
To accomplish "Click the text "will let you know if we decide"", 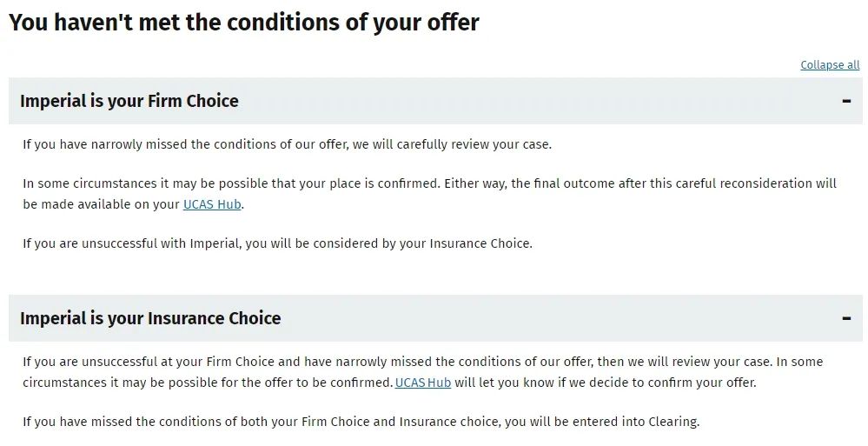I will click(x=540, y=383).
